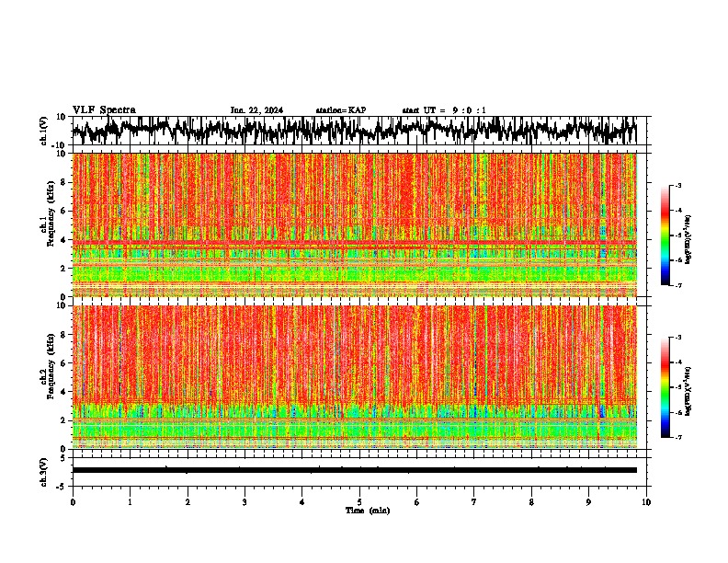The width and height of the screenshot is (728, 563).
Task: Click the ch.2 color bar log(PSD) label
Action: coord(688,391)
